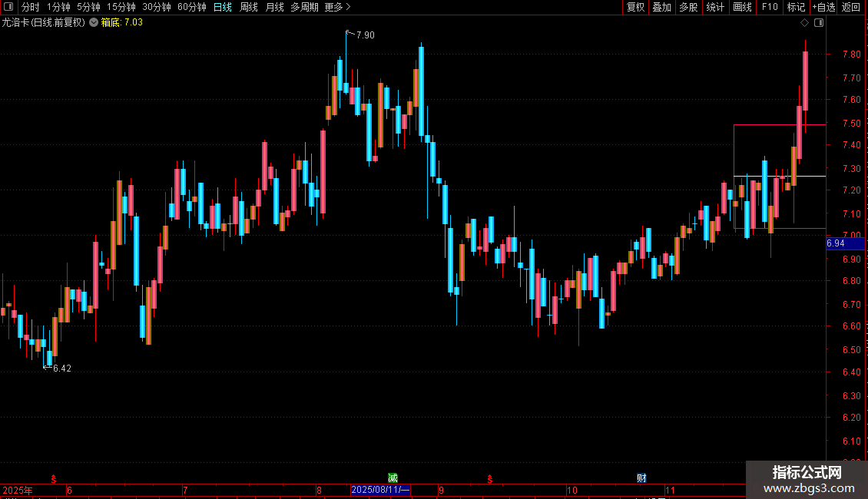
Task: Switch to 分时 intraday view
Action: pyautogui.click(x=31, y=7)
